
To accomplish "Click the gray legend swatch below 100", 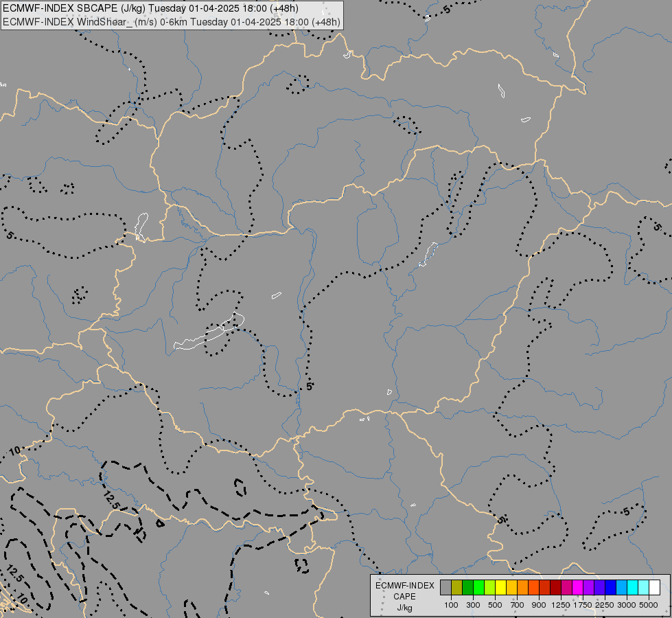I will tap(445, 587).
